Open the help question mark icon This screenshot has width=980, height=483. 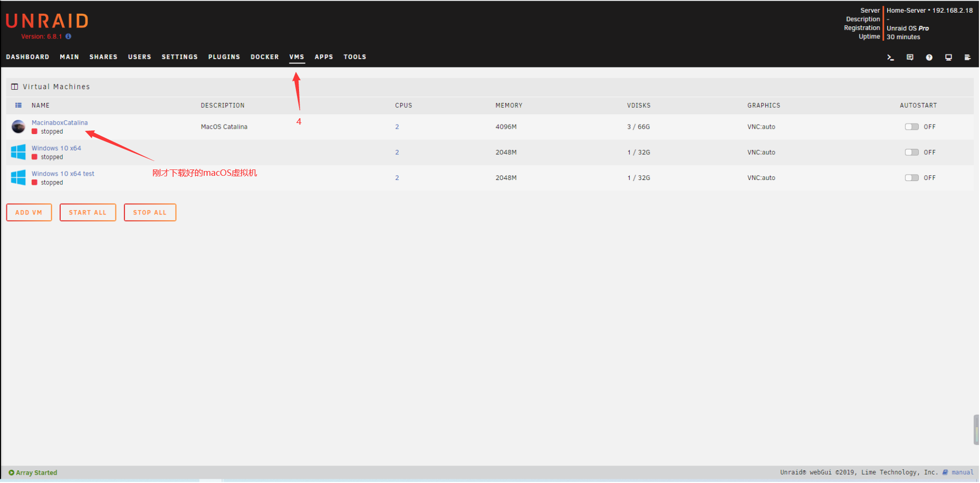click(x=929, y=58)
